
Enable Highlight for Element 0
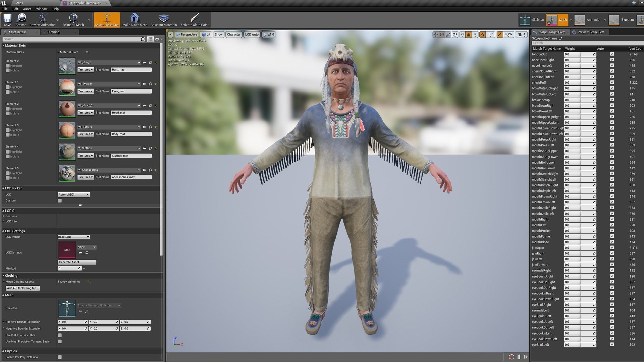coord(8,66)
